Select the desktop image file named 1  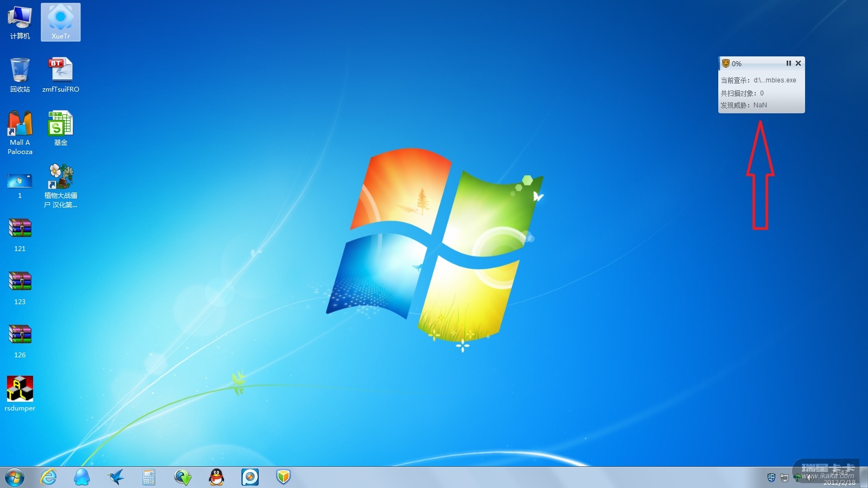tap(20, 186)
